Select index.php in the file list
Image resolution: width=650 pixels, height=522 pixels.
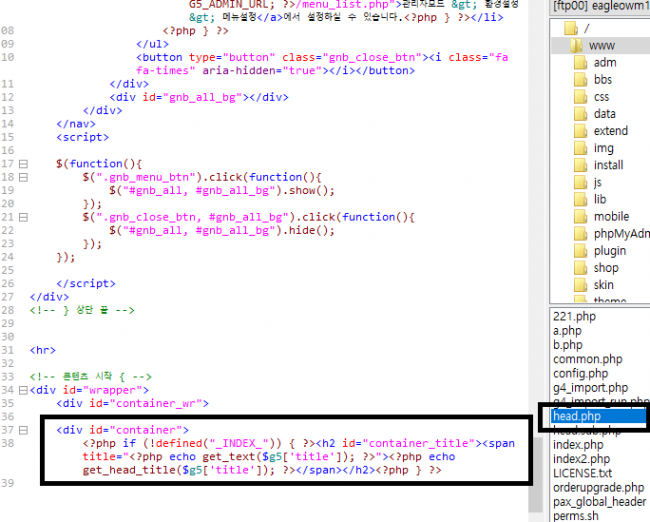(578, 445)
